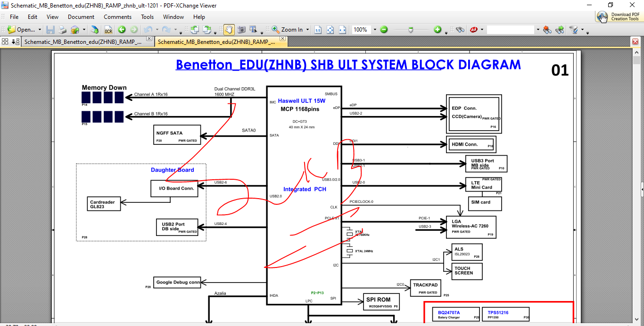Expand the Zoom In tool dropdown
The height and width of the screenshot is (326, 644).
pyautogui.click(x=307, y=30)
